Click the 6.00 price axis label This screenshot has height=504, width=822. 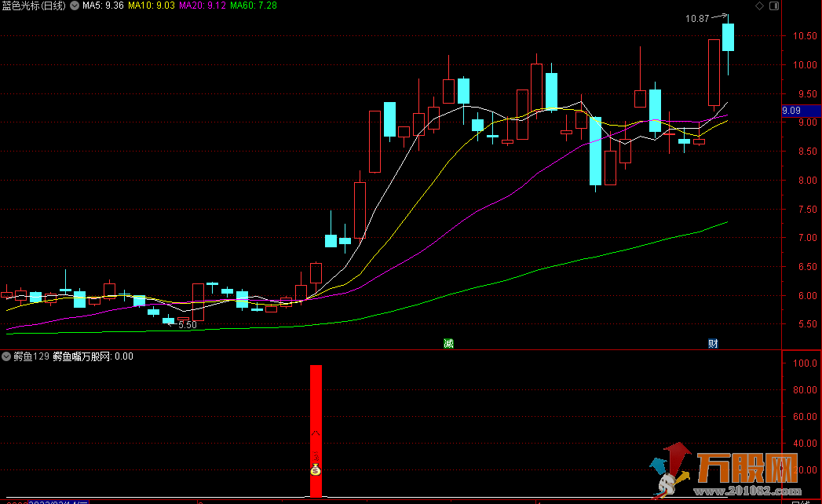click(807, 296)
